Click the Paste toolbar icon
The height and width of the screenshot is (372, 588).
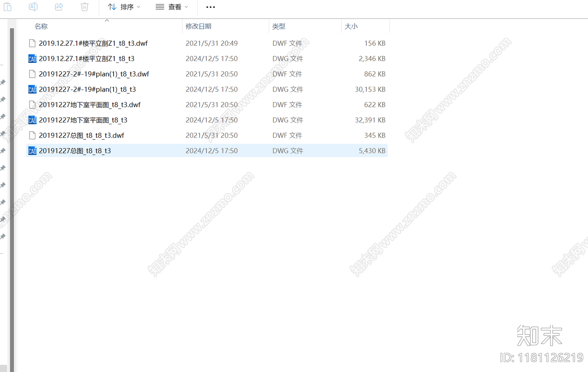click(7, 7)
